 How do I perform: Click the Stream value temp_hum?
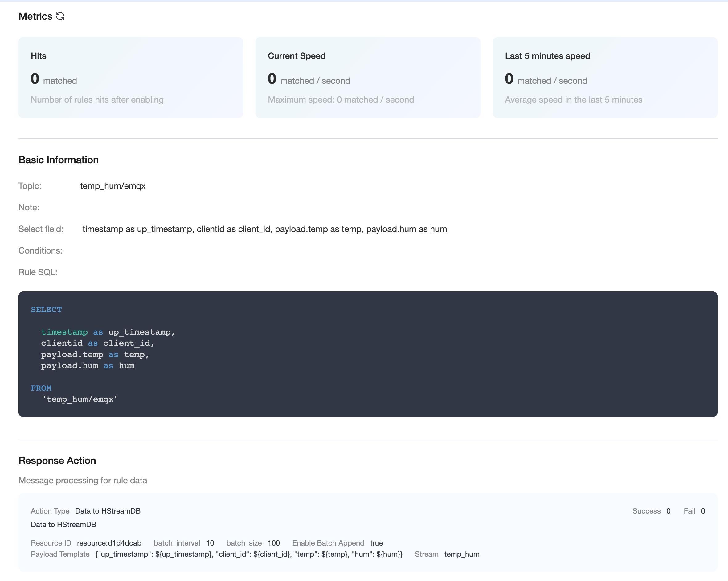point(462,554)
